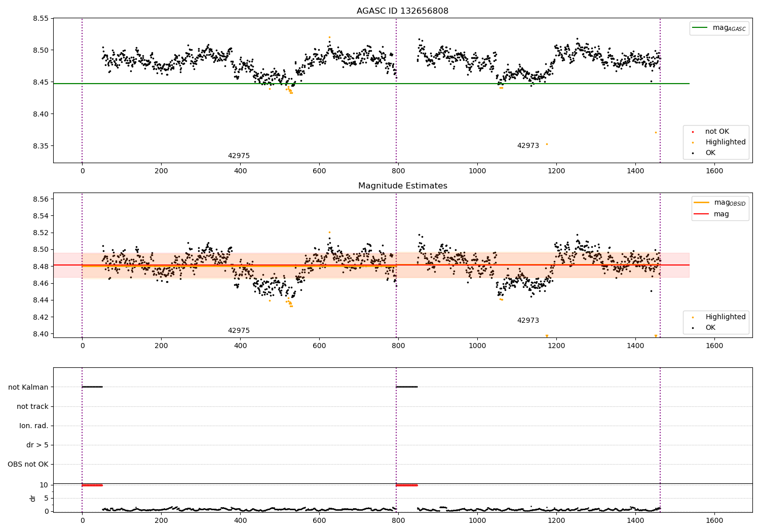Click "Highlighted" legend entry in top plot

click(725, 142)
